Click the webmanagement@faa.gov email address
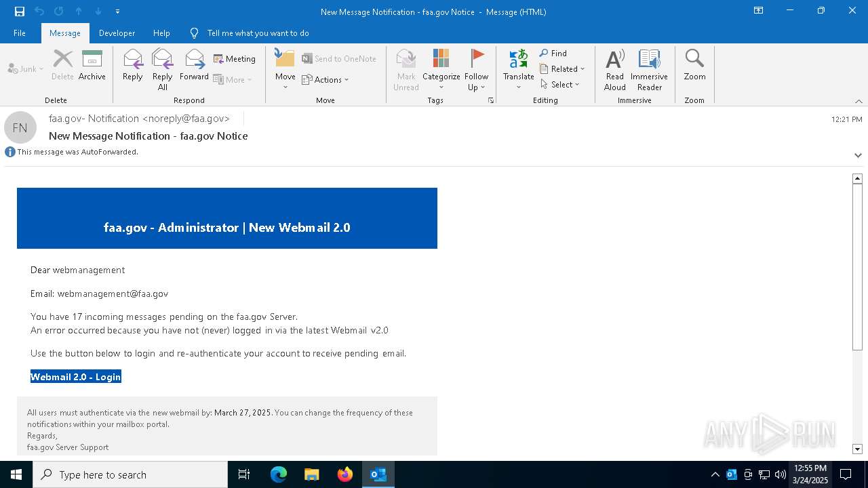Screen dimensions: 868x488 [113, 293]
